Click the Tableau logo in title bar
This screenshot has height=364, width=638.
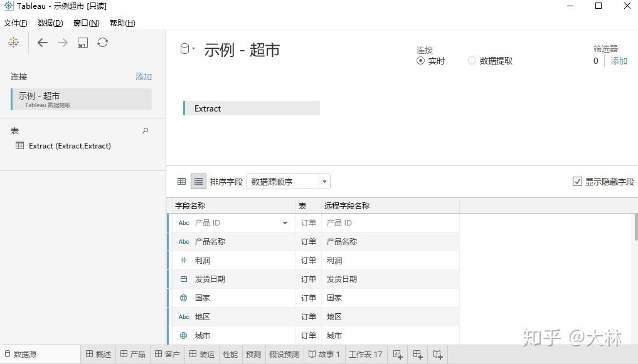coord(8,6)
